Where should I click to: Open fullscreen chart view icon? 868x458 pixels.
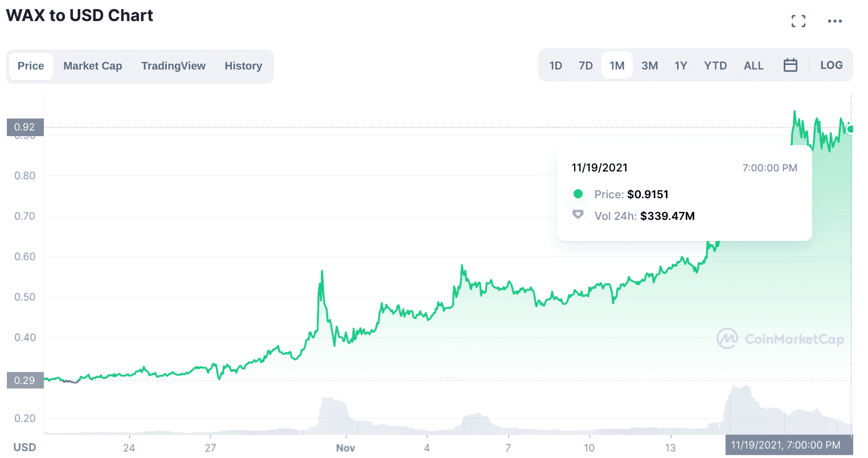pyautogui.click(x=799, y=21)
